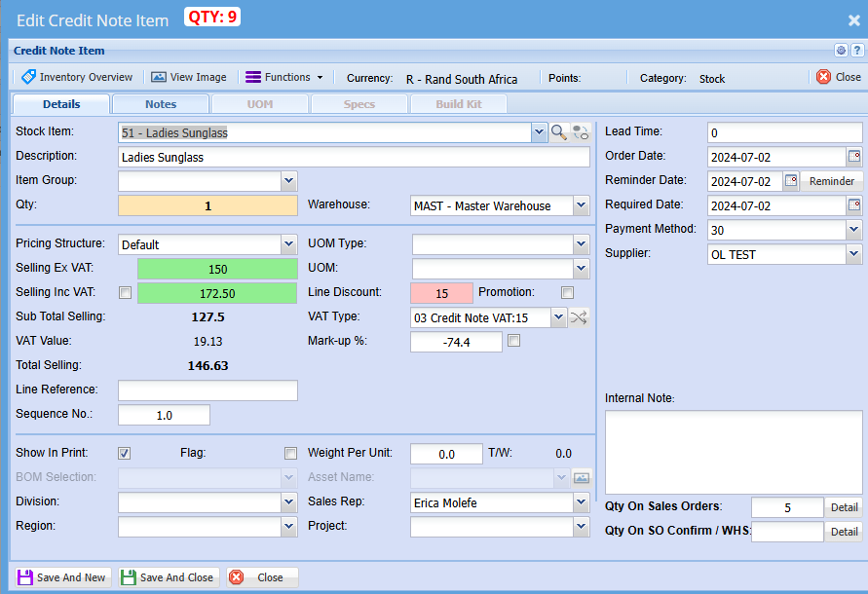
Task: Click the settings gear icon in panel header
Action: [x=841, y=51]
